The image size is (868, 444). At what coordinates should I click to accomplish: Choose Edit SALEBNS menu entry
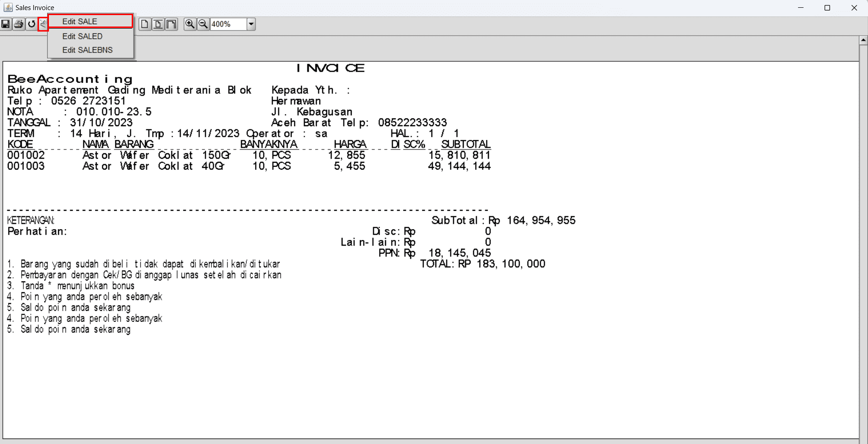pyautogui.click(x=91, y=50)
